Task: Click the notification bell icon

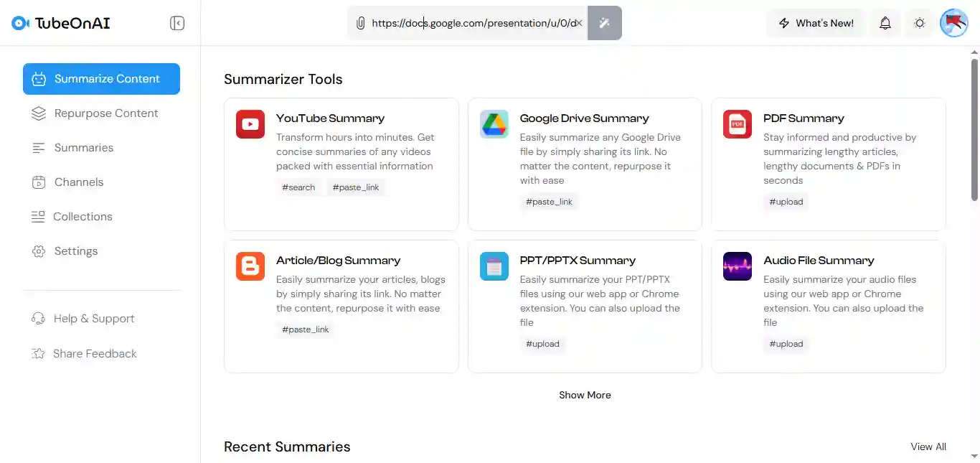Action: pos(885,22)
